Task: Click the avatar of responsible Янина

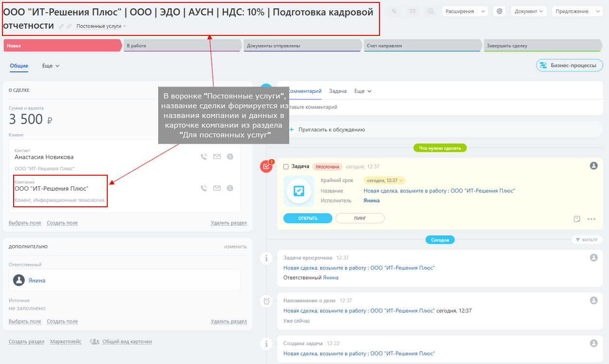Action: 19,280
